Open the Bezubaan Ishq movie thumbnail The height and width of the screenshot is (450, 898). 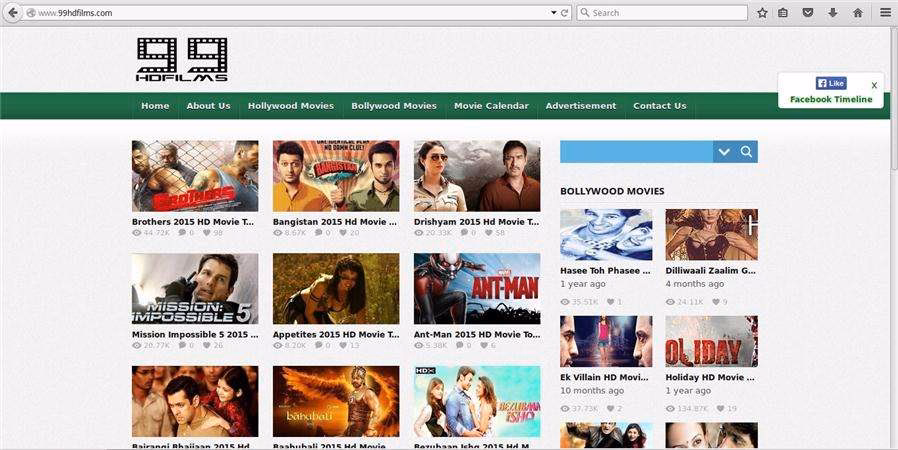[477, 401]
